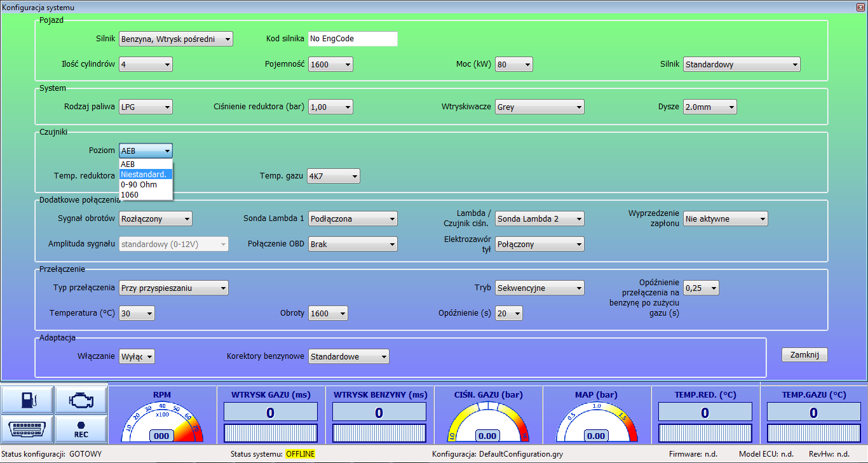Open the Rodzaj paliwa dropdown
Screen dimensions: 868x463
point(146,107)
